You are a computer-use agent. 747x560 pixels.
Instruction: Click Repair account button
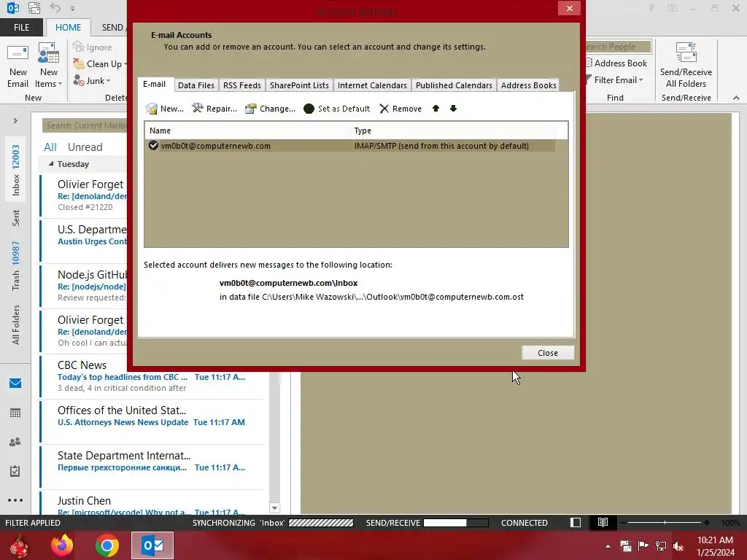[x=214, y=109]
